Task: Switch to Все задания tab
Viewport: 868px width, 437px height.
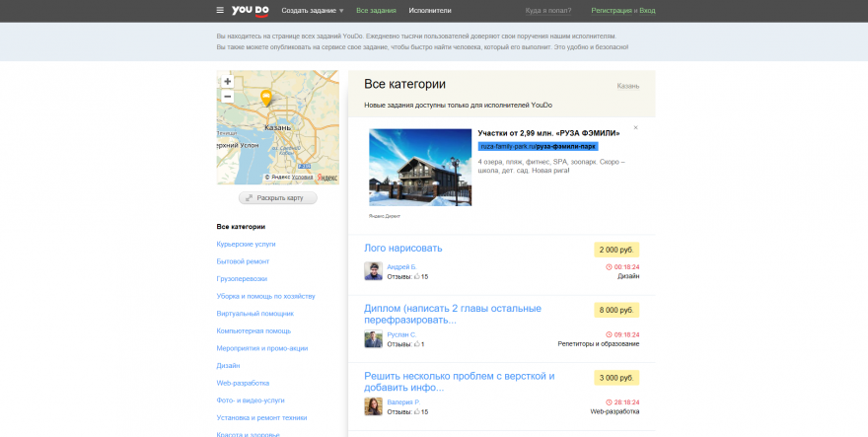Action: click(376, 10)
